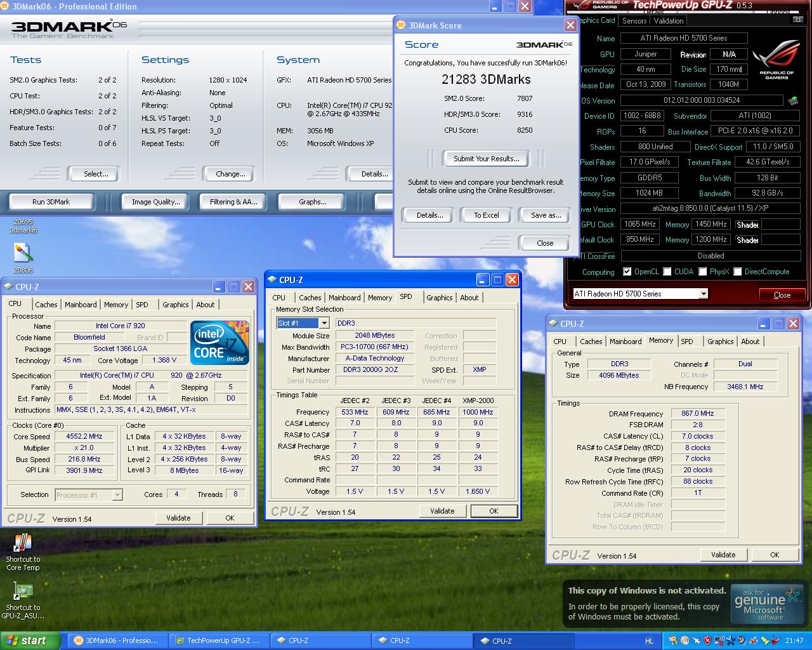
Task: Click the Republic of Gamers logo in GPU-Z
Action: [776, 60]
